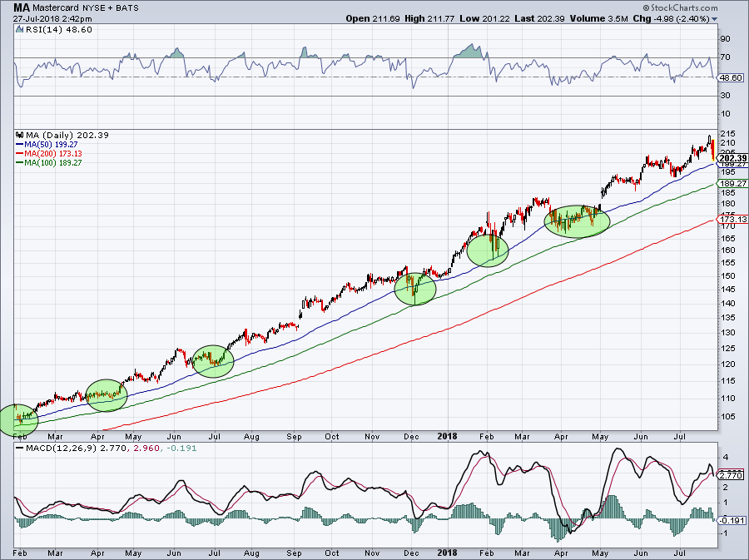Viewport: 749px width, 560px height.
Task: Click the blue MA(50) legend line swatch
Action: point(20,144)
